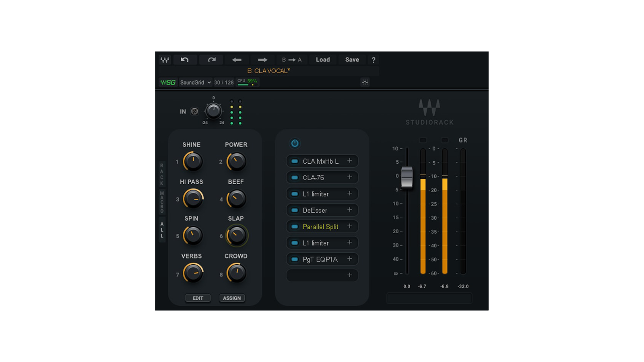Undo the last change
Screen dimensions: 644x362
click(x=185, y=60)
